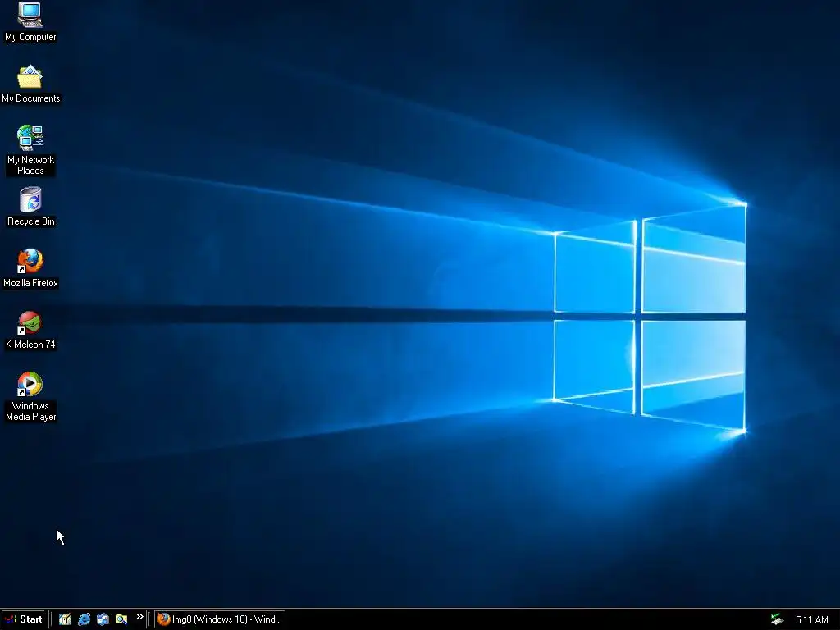Launch Internet Explorer from quick launch
840x630 pixels.
point(84,619)
